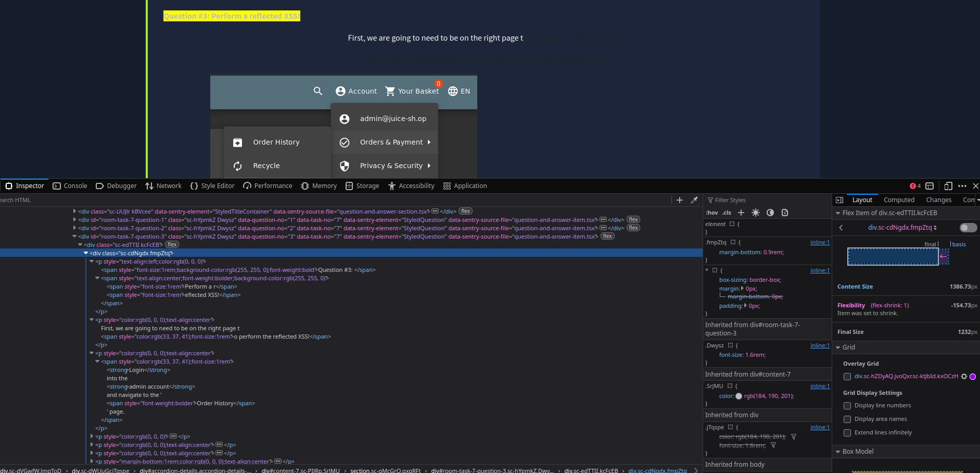Screen dimensions: 980x473
Task: Toggle print media simulation page icon
Action: pyautogui.click(x=785, y=213)
